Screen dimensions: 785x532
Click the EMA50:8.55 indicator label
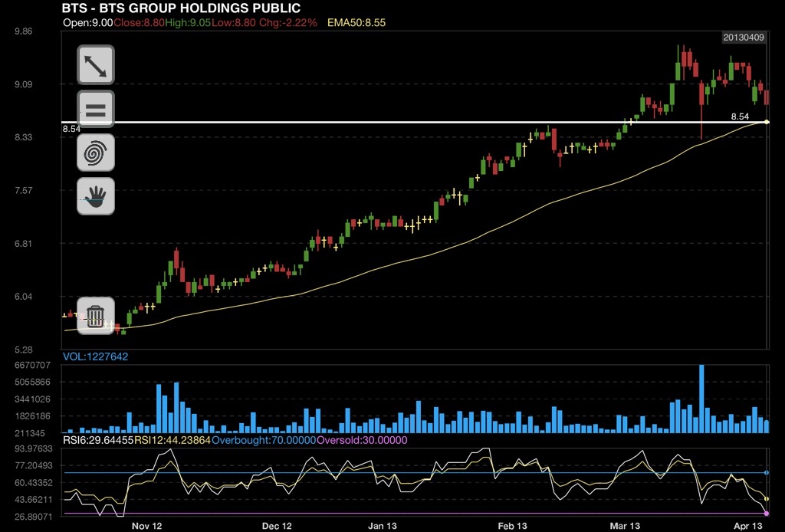click(356, 22)
